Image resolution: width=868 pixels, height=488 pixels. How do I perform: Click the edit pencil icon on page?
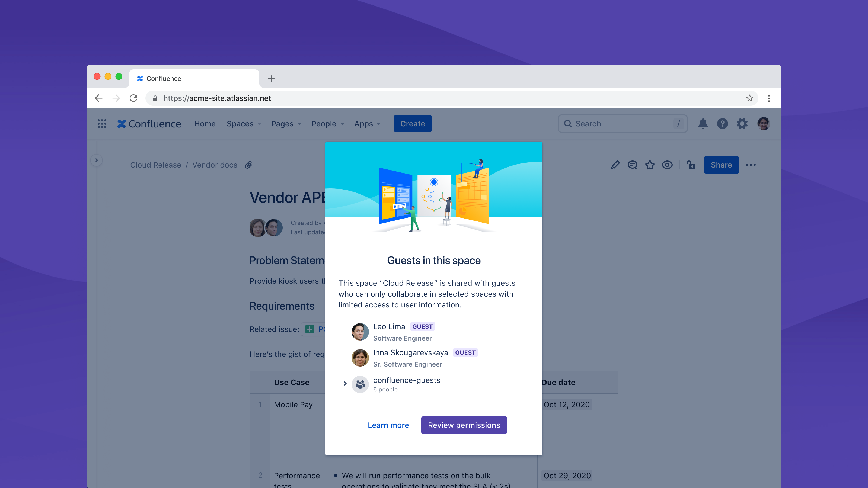pyautogui.click(x=615, y=165)
